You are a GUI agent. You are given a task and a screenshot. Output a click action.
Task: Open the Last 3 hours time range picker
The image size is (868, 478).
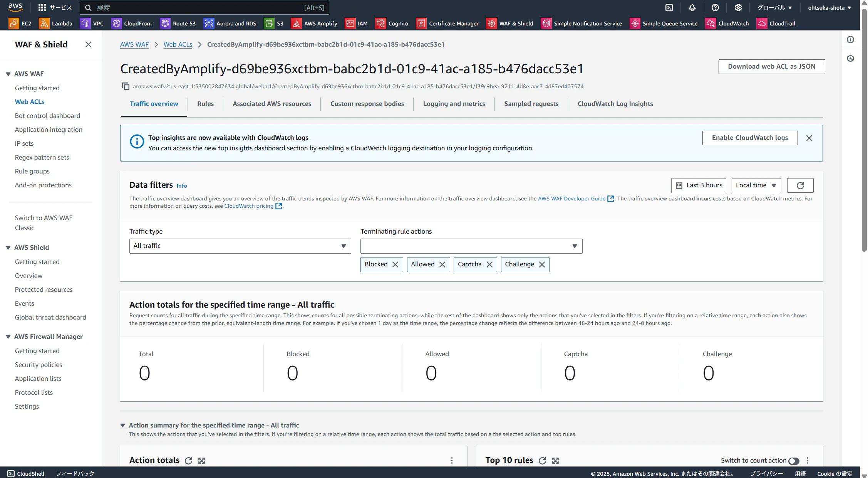click(699, 185)
